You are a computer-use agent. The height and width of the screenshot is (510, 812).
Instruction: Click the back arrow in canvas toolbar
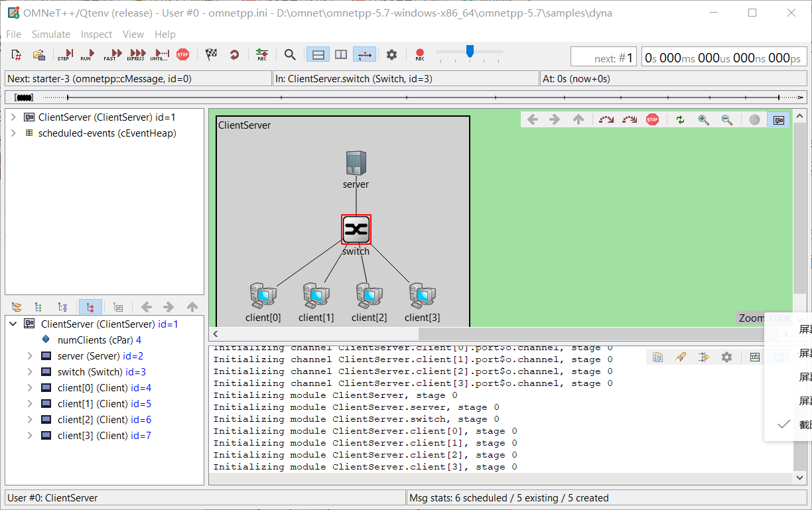point(533,119)
